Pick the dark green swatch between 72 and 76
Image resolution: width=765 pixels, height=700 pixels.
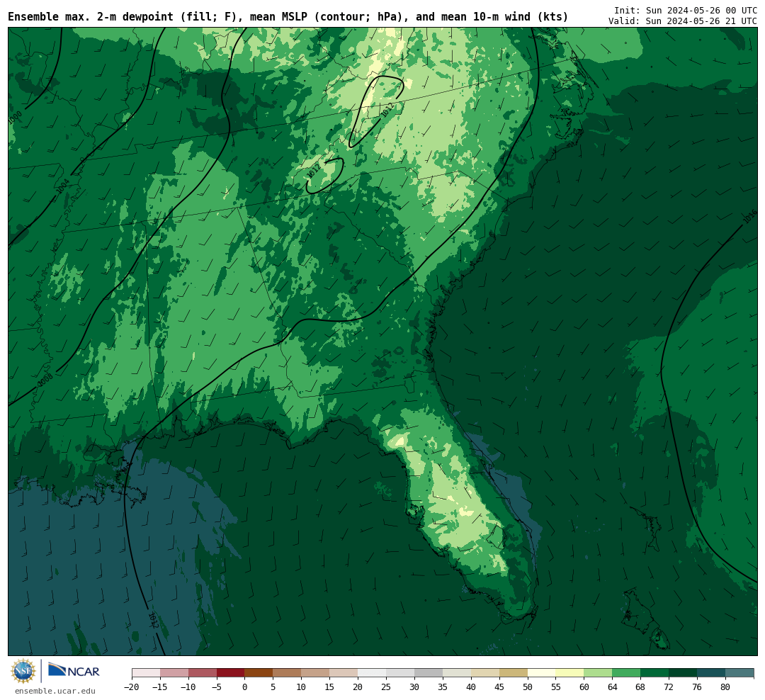[684, 673]
